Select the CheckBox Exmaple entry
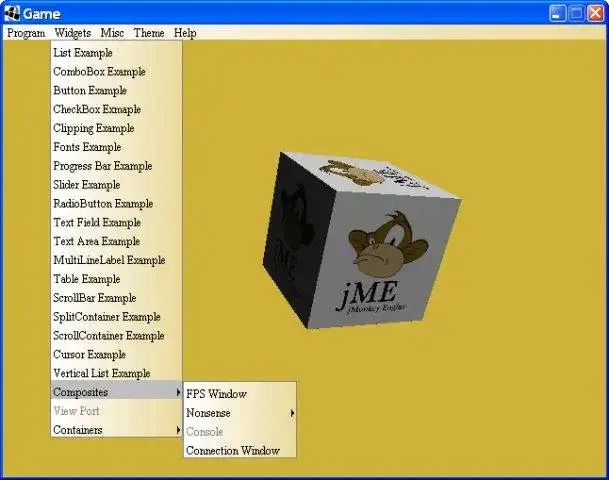Screen dimensions: 609x480 tap(116, 110)
